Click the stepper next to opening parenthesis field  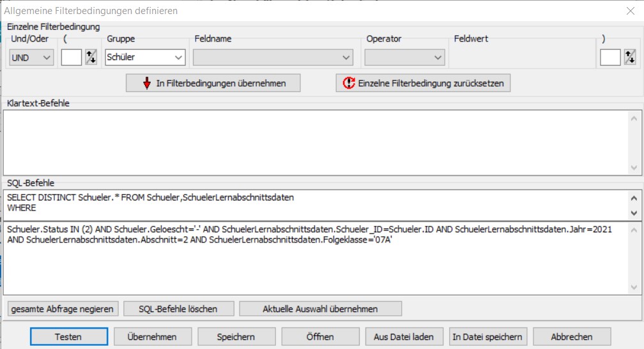pos(91,57)
